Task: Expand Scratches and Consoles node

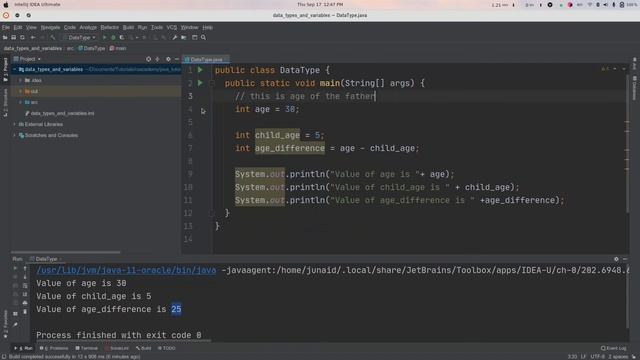Action: point(15,136)
